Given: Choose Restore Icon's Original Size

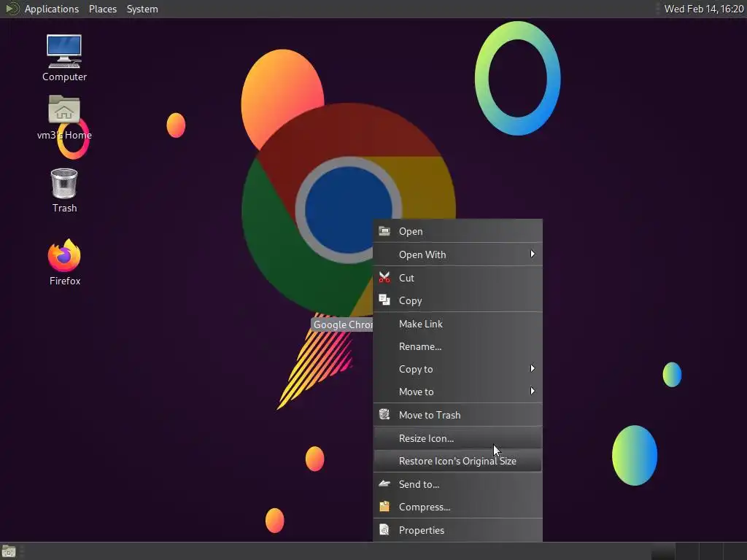Looking at the screenshot, I should coord(457,461).
